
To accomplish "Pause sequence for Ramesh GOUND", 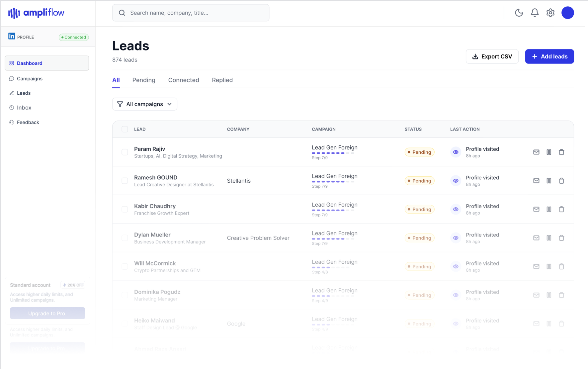I will click(x=549, y=181).
